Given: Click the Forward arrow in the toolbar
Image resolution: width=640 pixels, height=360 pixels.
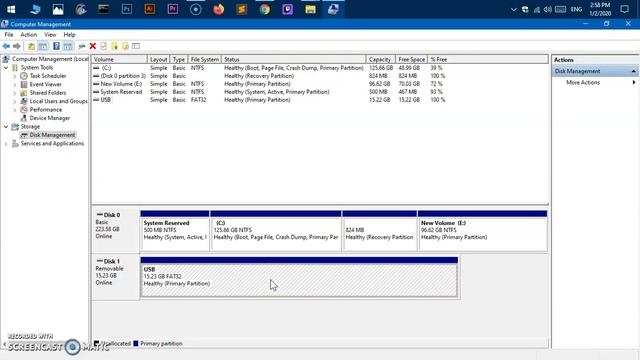Looking at the screenshot, I should 17,46.
